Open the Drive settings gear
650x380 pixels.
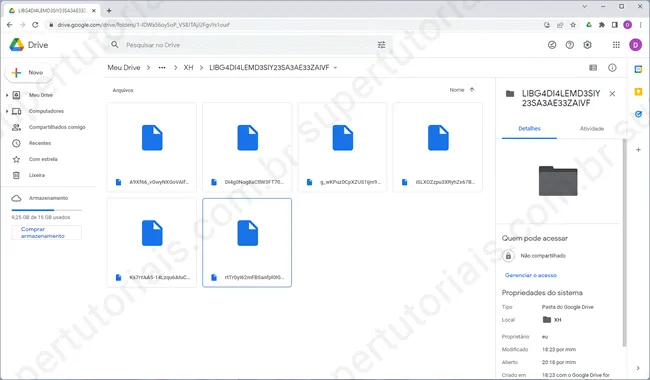point(587,45)
